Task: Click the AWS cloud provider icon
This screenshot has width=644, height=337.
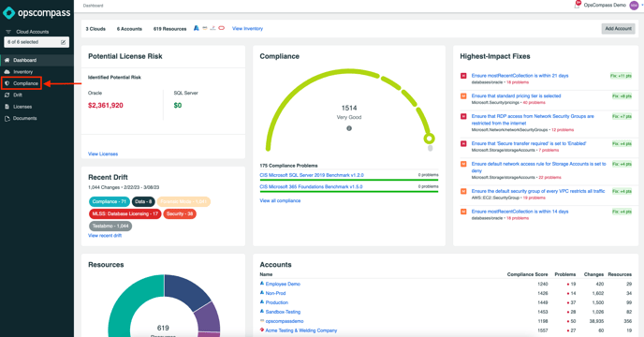Action: pyautogui.click(x=205, y=28)
